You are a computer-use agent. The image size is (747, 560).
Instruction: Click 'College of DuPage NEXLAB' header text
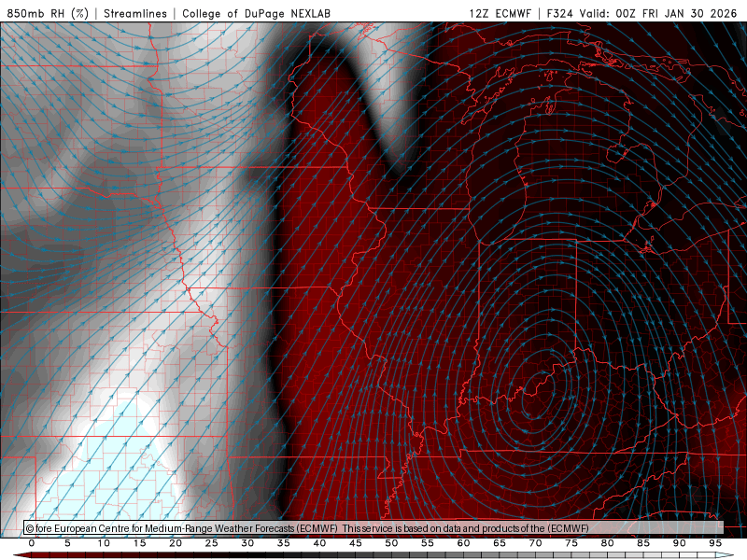click(x=256, y=13)
